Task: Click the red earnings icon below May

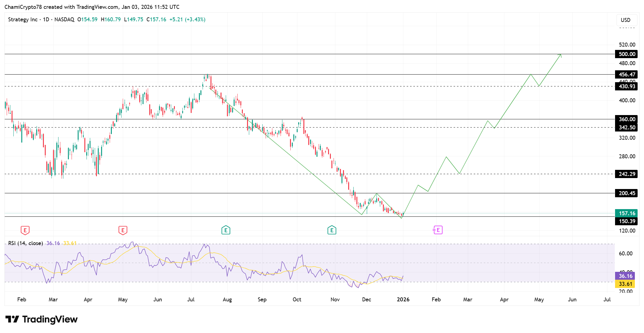Action: 123,230
